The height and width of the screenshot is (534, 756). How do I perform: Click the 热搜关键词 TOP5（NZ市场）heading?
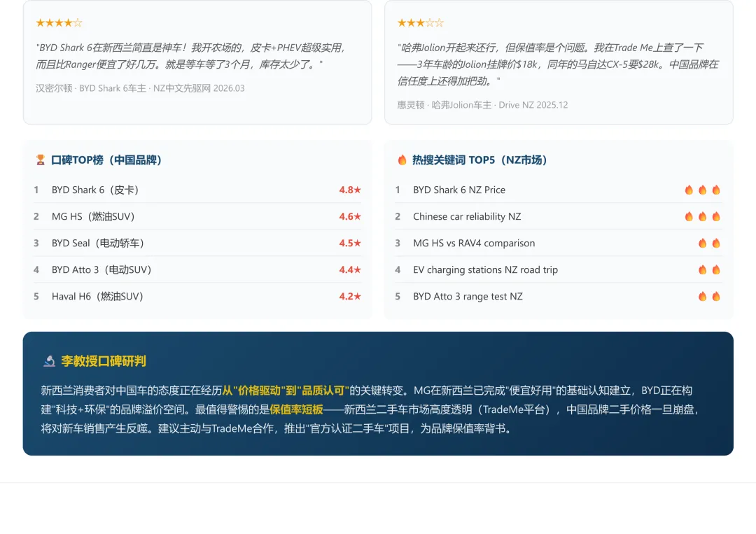(479, 160)
